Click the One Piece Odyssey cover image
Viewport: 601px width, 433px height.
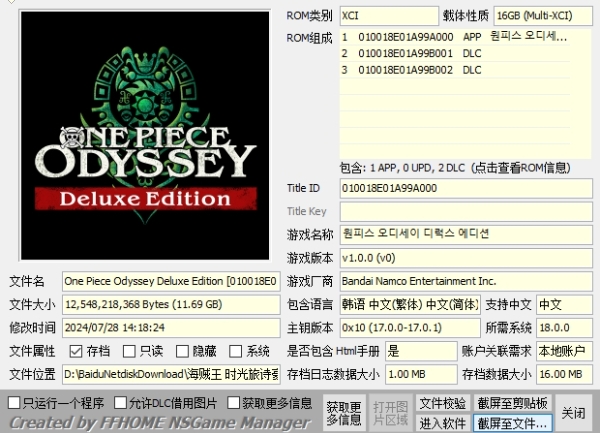click(x=145, y=136)
